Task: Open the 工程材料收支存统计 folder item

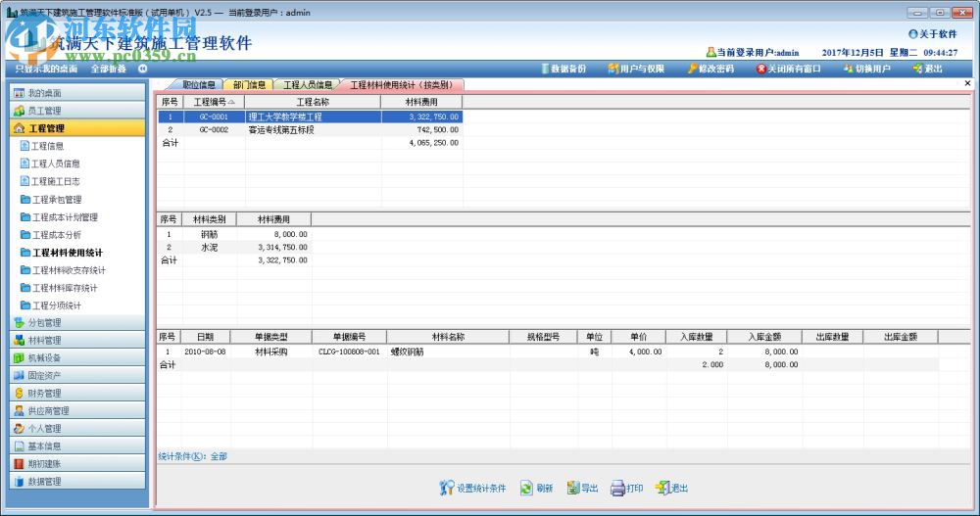Action: [x=63, y=270]
